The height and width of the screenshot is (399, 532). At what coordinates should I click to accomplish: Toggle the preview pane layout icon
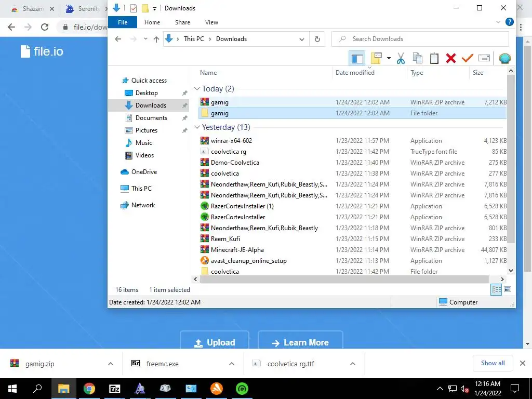tap(357, 58)
